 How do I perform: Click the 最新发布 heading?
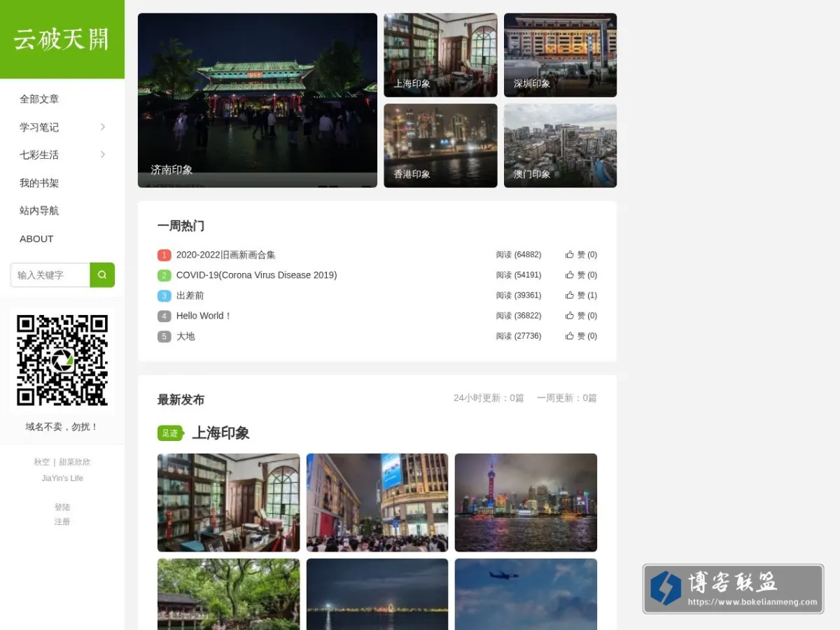click(181, 400)
